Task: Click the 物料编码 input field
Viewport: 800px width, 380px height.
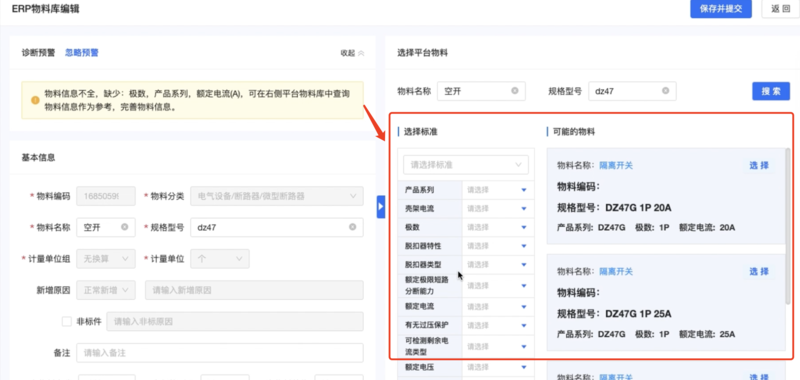Action: pyautogui.click(x=106, y=196)
